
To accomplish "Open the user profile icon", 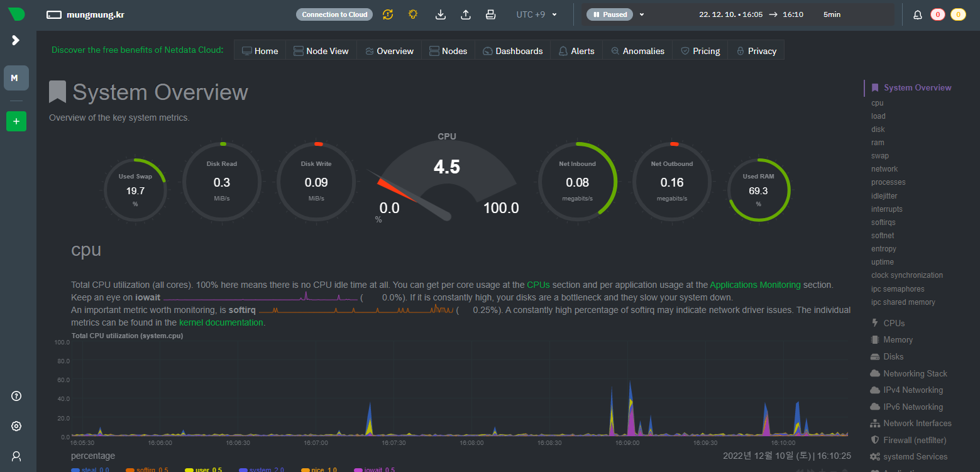I will click(x=16, y=456).
